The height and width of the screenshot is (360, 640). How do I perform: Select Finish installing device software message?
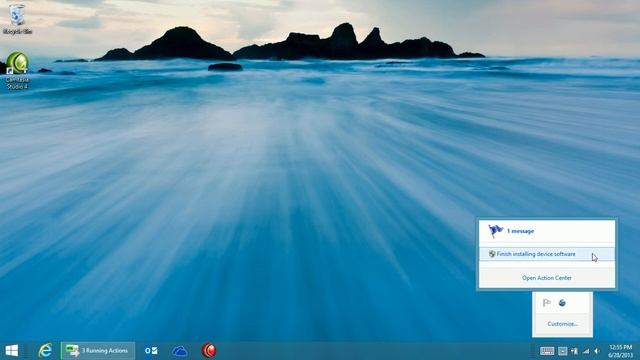coord(547,254)
